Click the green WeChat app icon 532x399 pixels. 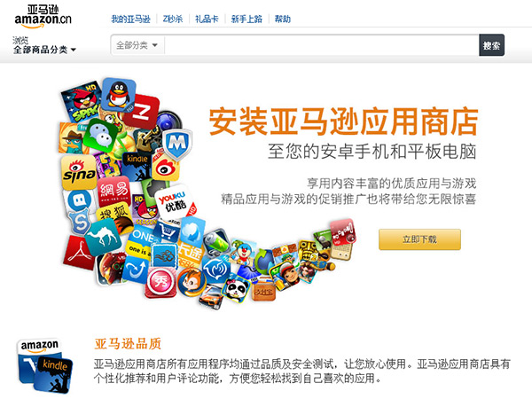[101, 137]
